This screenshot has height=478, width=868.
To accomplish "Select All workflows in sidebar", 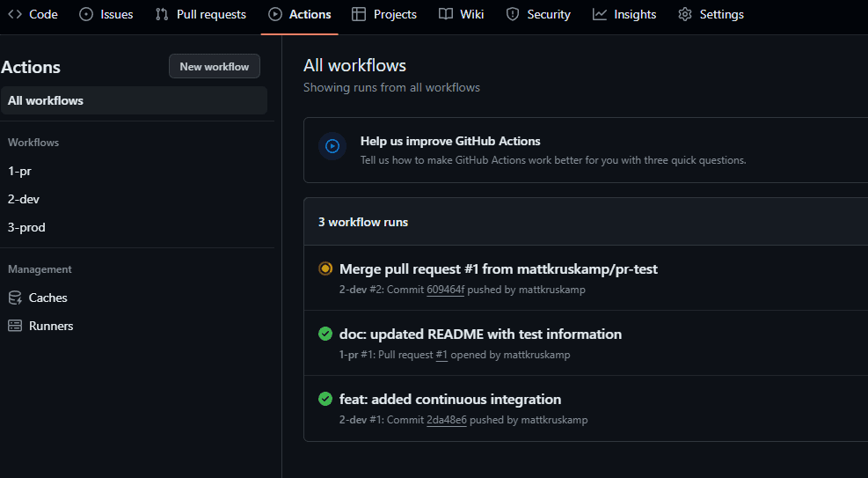I will 134,100.
